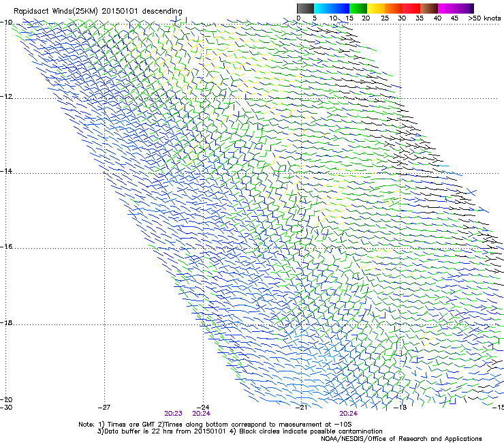Click the '-18' latitude label on the left axis

6,322
